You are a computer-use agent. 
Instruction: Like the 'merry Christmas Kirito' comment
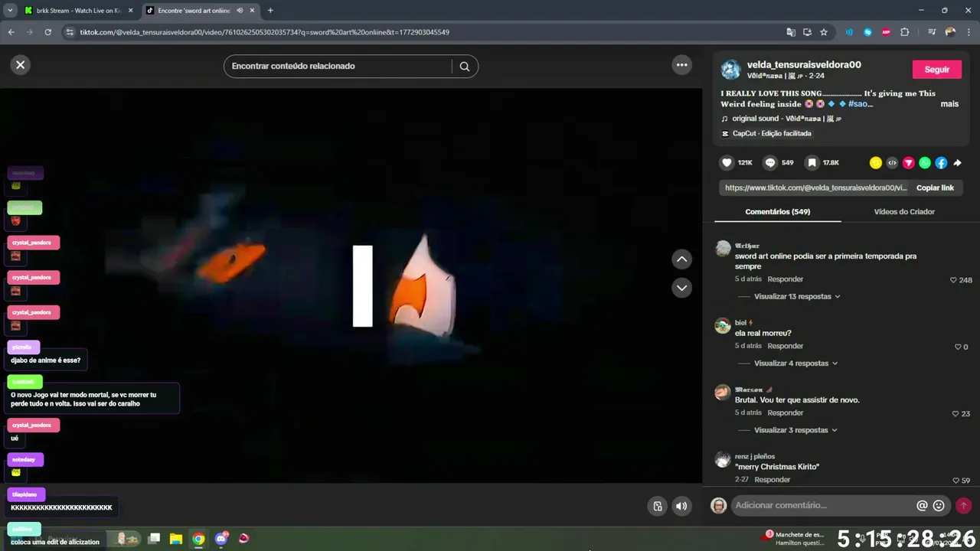pyautogui.click(x=955, y=481)
